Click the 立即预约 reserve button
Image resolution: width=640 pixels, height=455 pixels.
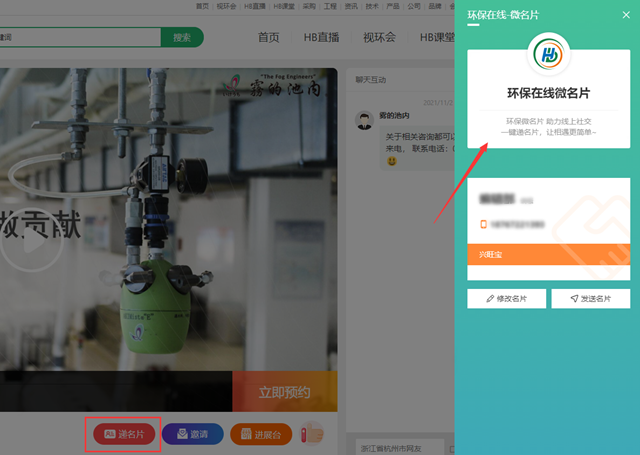[284, 392]
